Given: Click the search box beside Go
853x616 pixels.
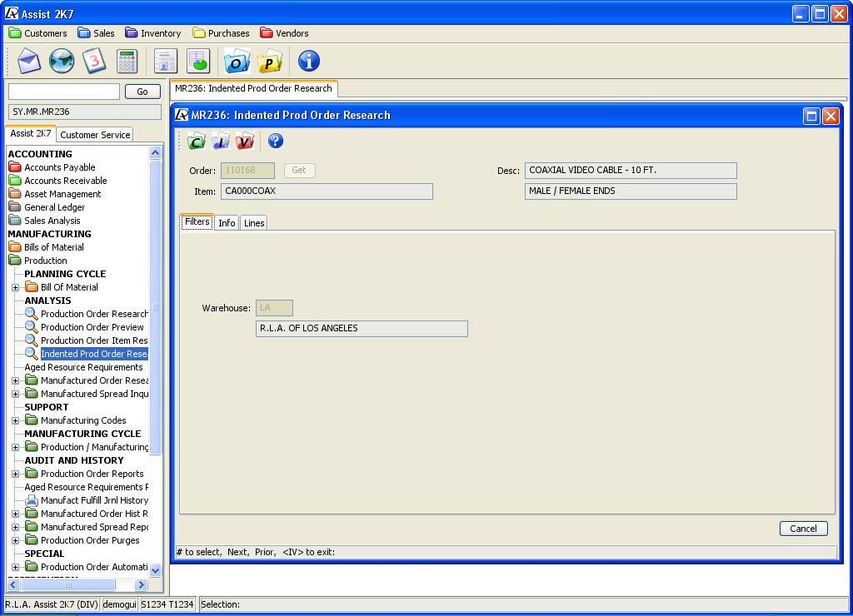Looking at the screenshot, I should point(64,92).
